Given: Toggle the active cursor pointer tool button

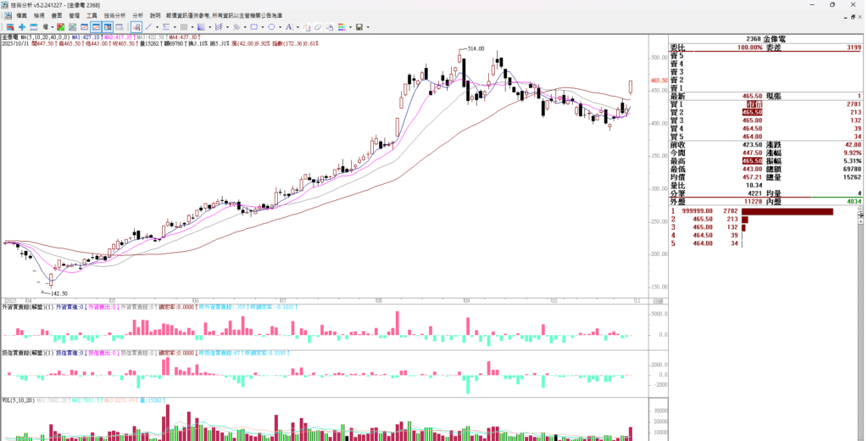Looking at the screenshot, I should [136, 26].
